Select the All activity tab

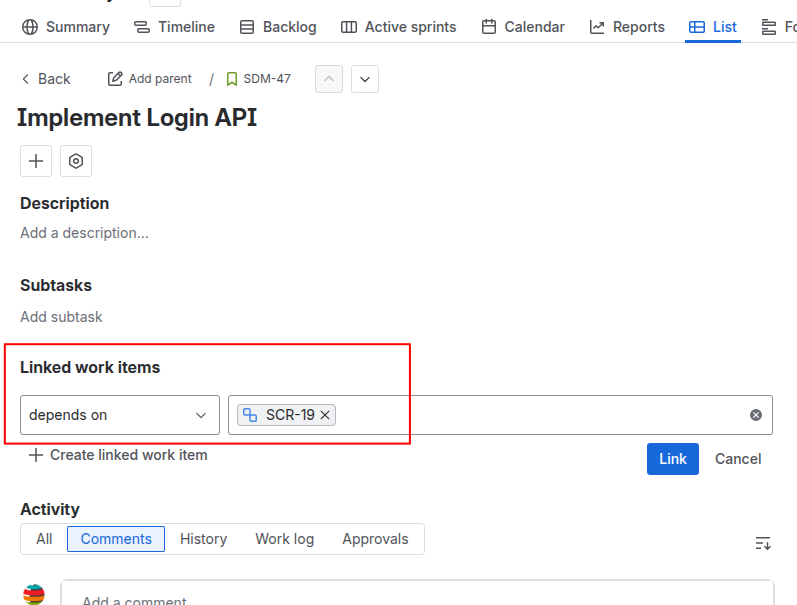tap(44, 539)
